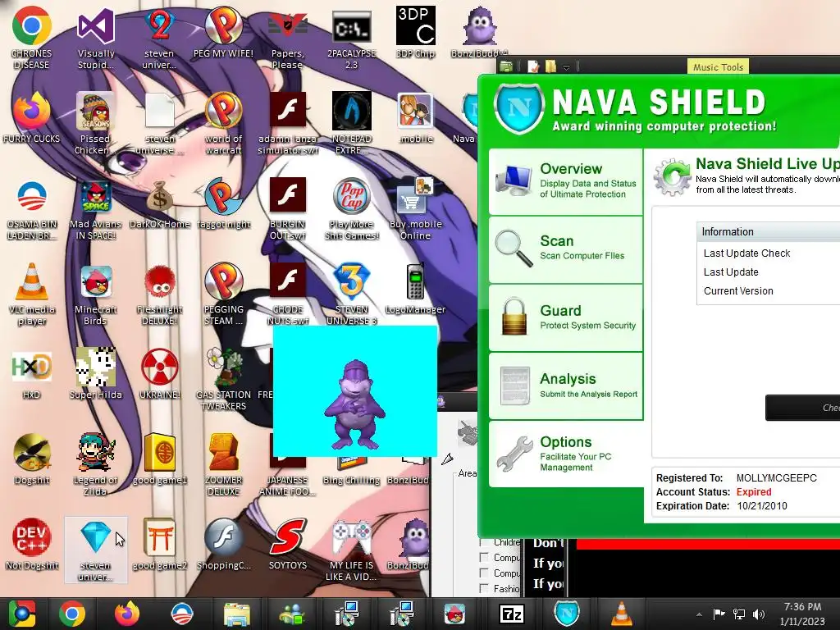Select the Legend of Zilda desktop icon
Image resolution: width=840 pixels, height=630 pixels.
tap(95, 464)
